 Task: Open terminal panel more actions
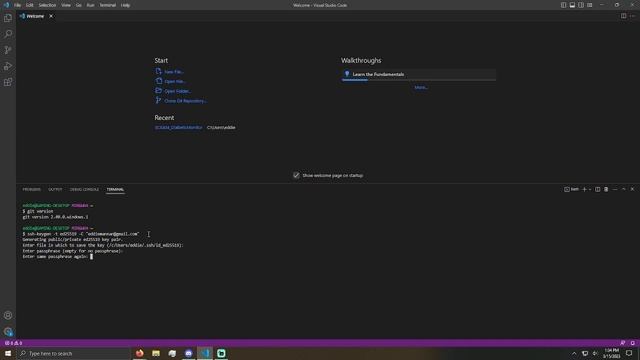pyautogui.click(x=615, y=189)
